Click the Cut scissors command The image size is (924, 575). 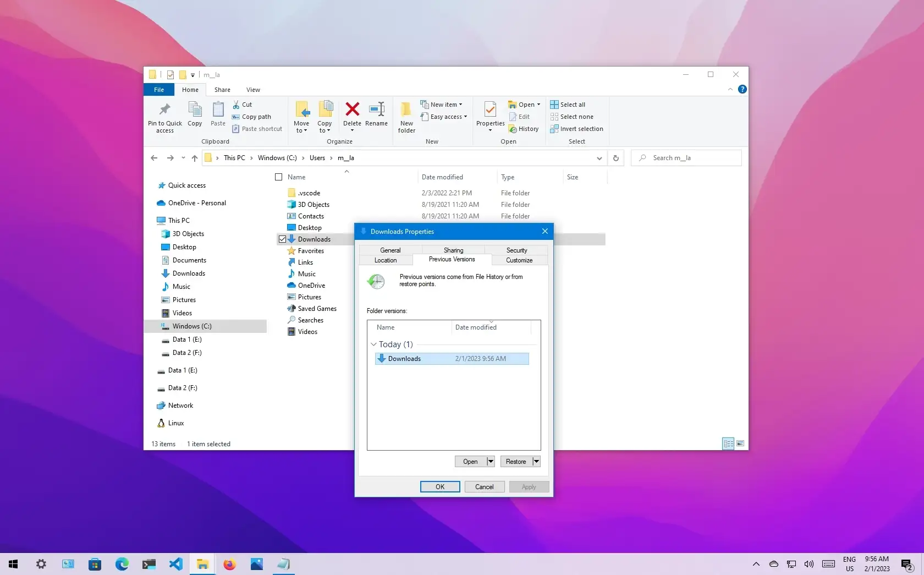[243, 105]
